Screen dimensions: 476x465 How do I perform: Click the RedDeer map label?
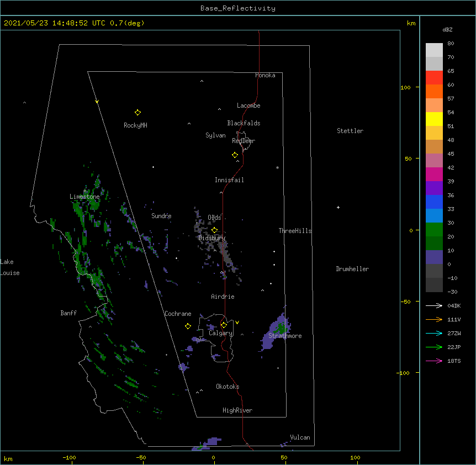(244, 141)
